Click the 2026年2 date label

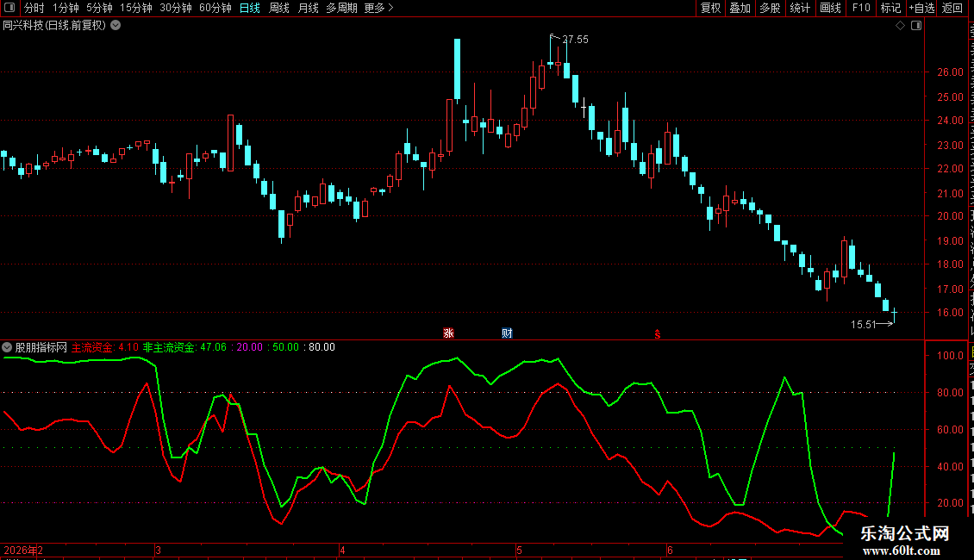(x=23, y=550)
